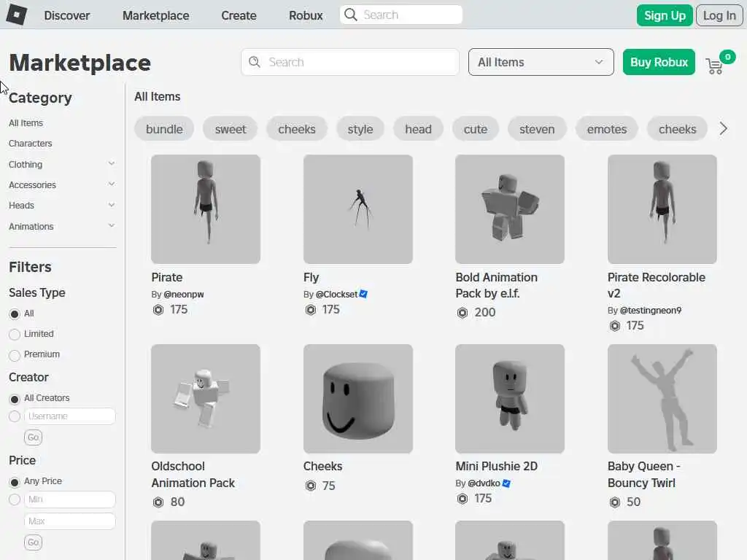Viewport: 747px width, 560px height.
Task: Open the Baby Queen Bouncy Twirl thumbnail
Action: 662,399
